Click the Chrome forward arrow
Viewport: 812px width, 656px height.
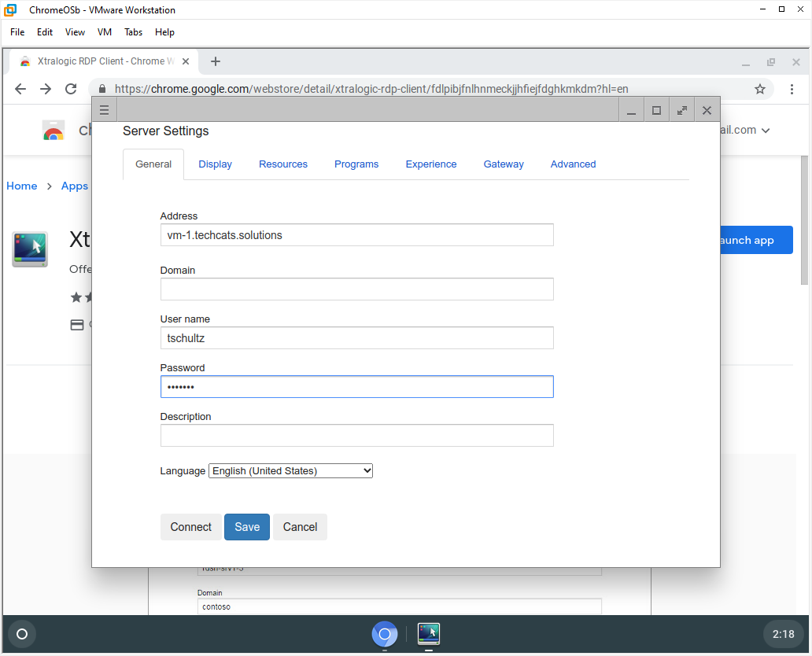[x=46, y=89]
